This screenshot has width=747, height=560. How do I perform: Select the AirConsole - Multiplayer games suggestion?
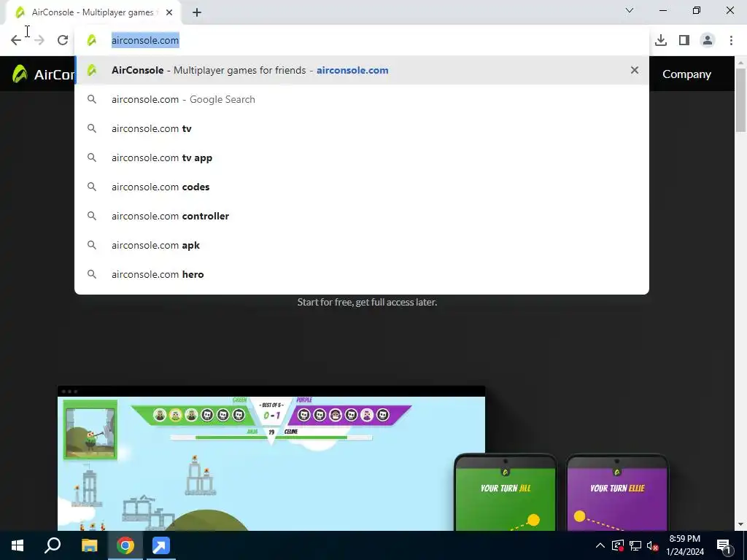[x=362, y=70]
